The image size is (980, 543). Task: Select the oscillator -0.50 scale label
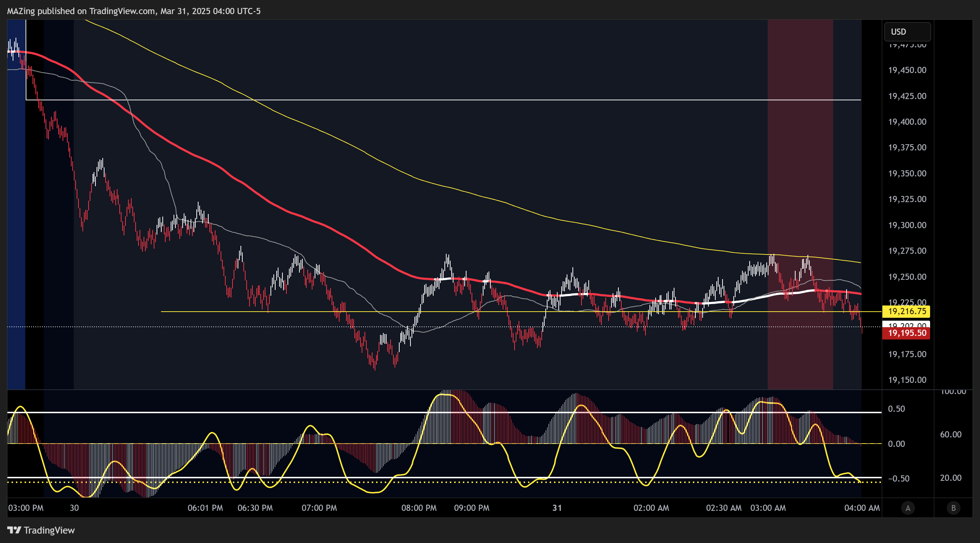click(x=899, y=479)
